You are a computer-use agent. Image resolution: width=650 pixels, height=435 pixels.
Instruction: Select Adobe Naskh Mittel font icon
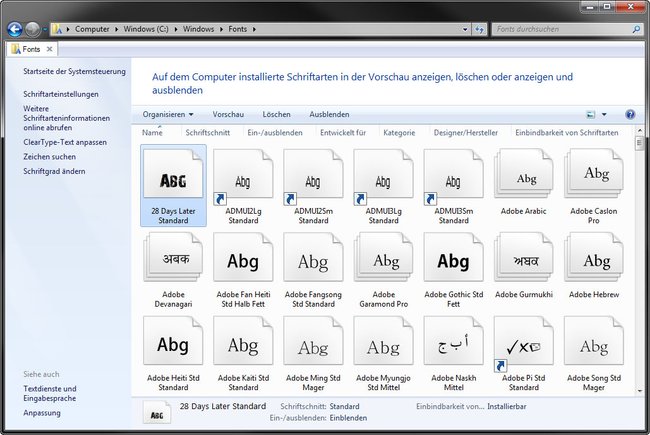pyautogui.click(x=454, y=341)
